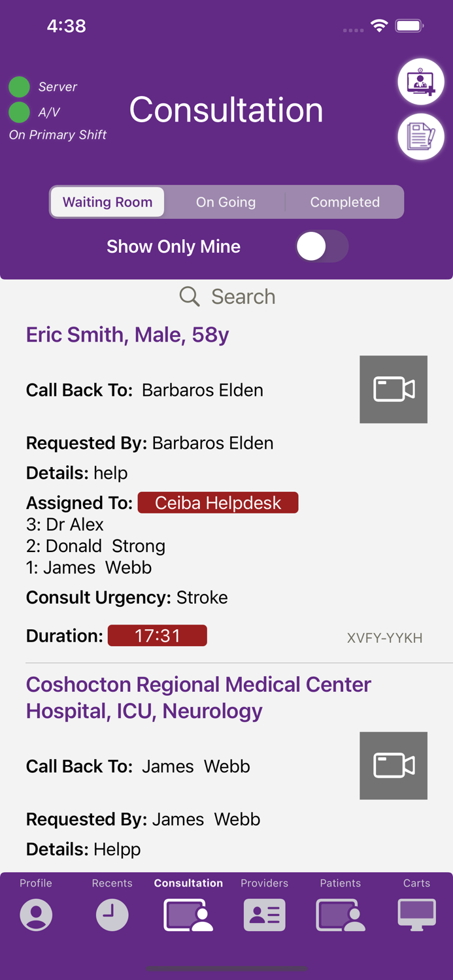453x980 pixels.
Task: Open the telemedicine consultation icon at top right
Action: [420, 81]
